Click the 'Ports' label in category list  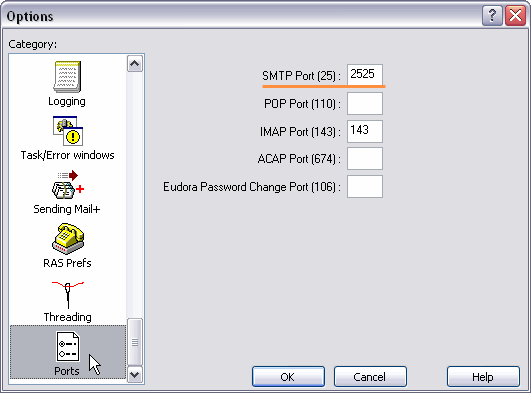point(67,371)
